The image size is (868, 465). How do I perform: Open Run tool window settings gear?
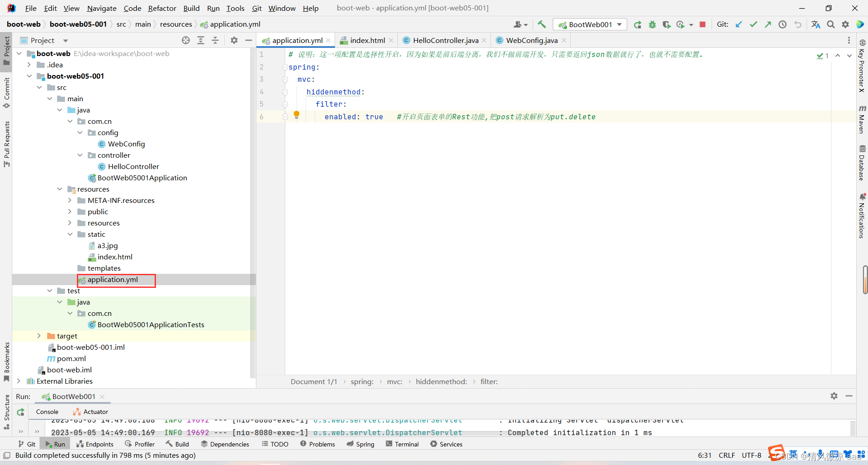[x=834, y=396]
